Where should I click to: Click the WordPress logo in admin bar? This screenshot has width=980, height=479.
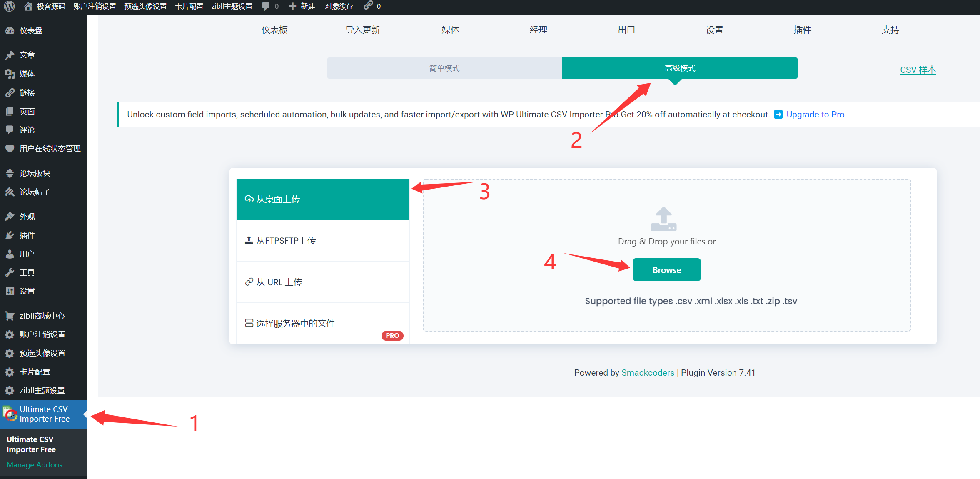pyautogui.click(x=9, y=6)
